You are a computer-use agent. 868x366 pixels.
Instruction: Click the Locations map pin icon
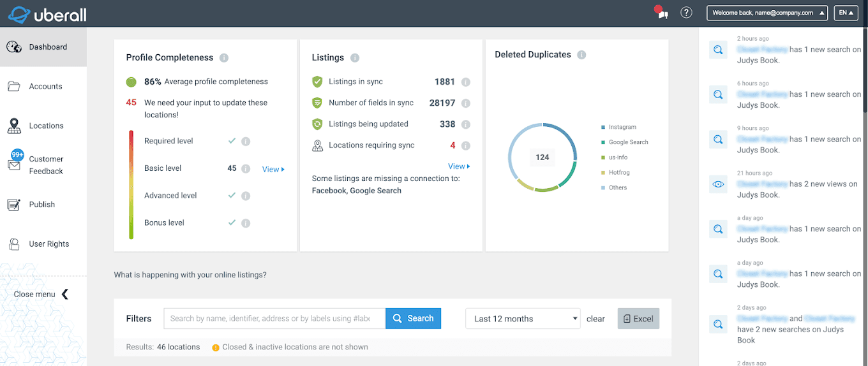point(14,126)
